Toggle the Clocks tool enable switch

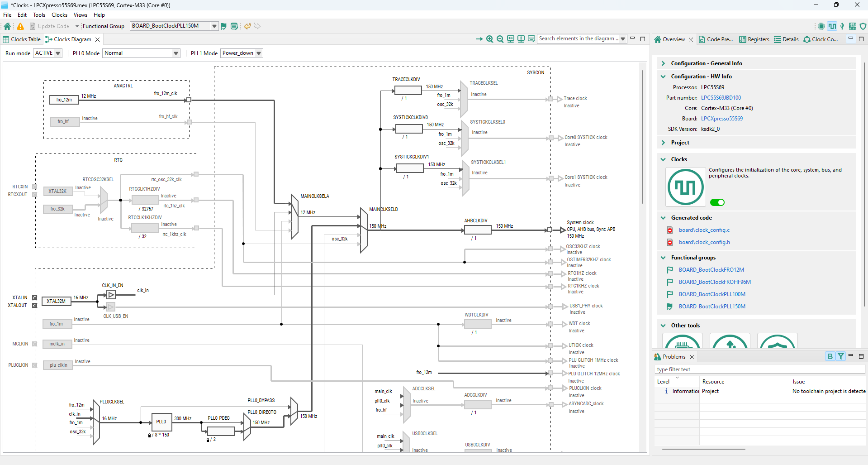point(717,202)
